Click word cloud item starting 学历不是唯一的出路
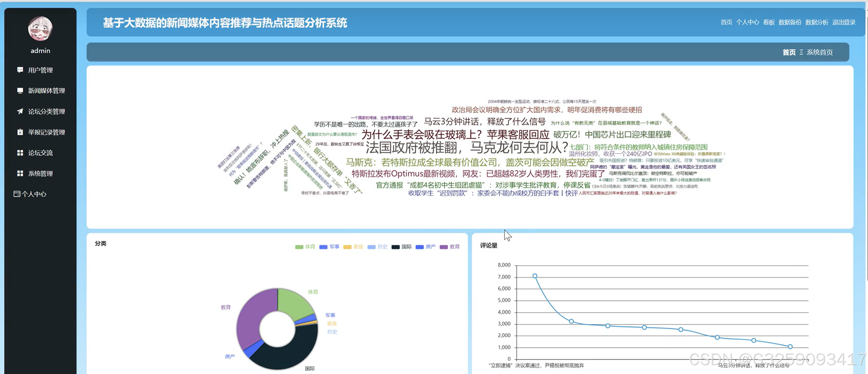This screenshot has width=868, height=374. [366, 124]
